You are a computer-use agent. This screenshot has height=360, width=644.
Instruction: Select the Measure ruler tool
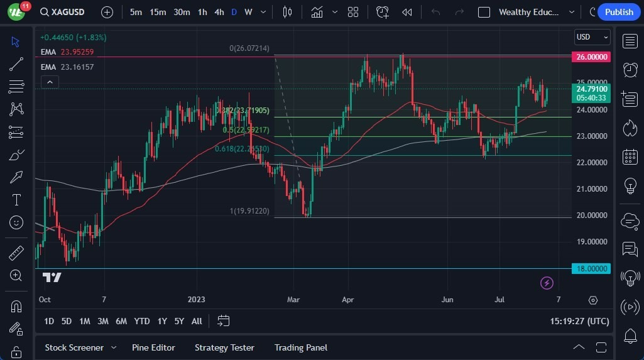[16, 253]
